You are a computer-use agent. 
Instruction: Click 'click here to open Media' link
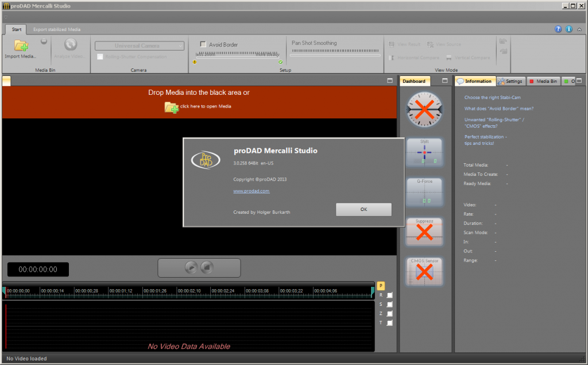[206, 106]
